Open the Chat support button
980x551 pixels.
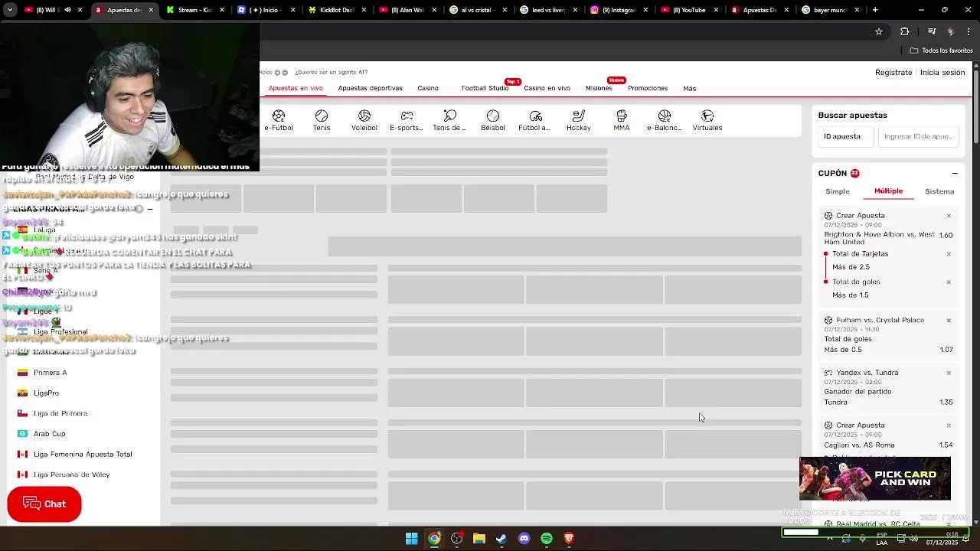(44, 504)
